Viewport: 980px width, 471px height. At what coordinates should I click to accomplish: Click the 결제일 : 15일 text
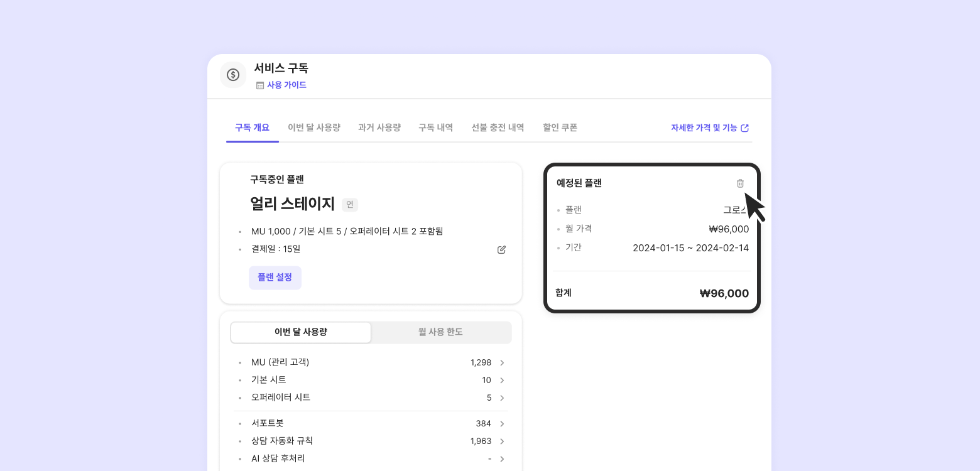(x=276, y=249)
